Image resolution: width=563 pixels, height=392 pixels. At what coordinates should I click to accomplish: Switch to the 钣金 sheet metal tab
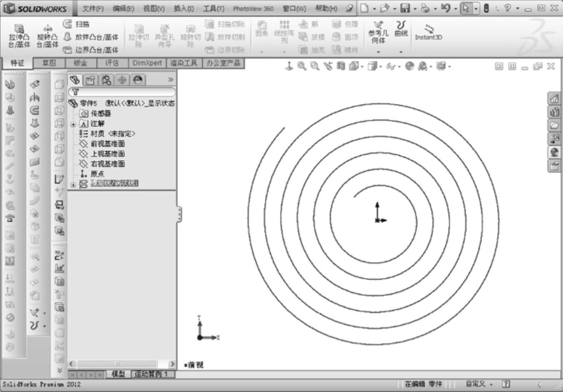click(81, 63)
